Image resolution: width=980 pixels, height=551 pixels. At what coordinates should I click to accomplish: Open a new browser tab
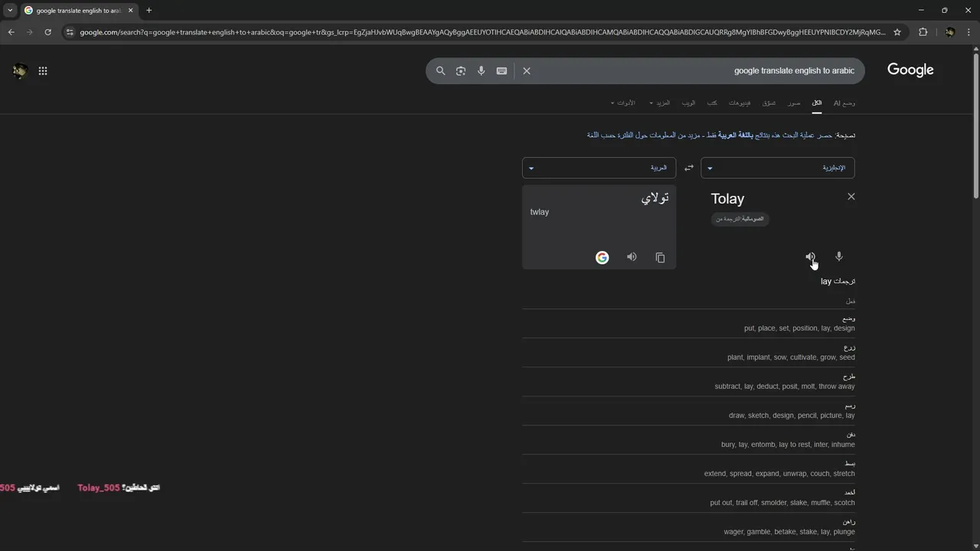pos(149,10)
